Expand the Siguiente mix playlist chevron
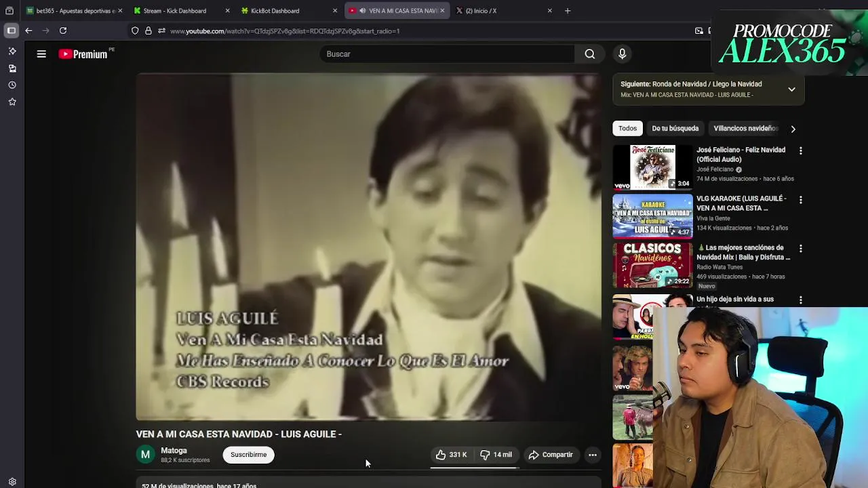 pos(791,89)
